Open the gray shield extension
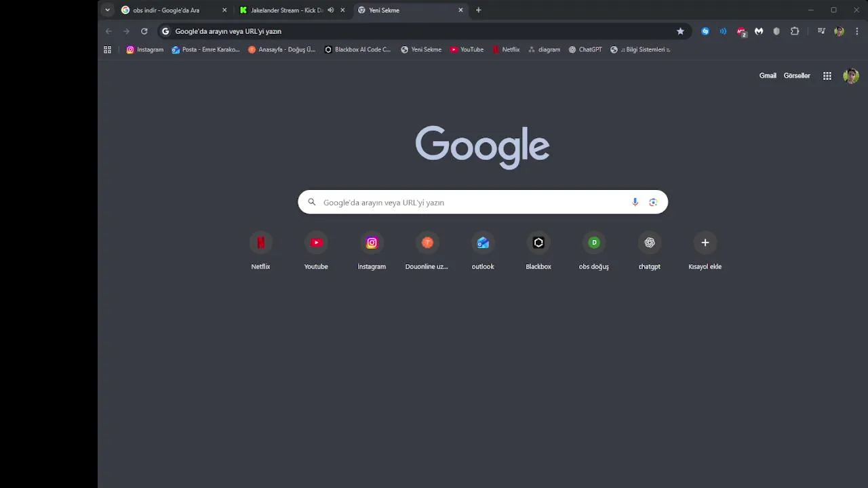Viewport: 868px width, 488px height. pyautogui.click(x=776, y=31)
